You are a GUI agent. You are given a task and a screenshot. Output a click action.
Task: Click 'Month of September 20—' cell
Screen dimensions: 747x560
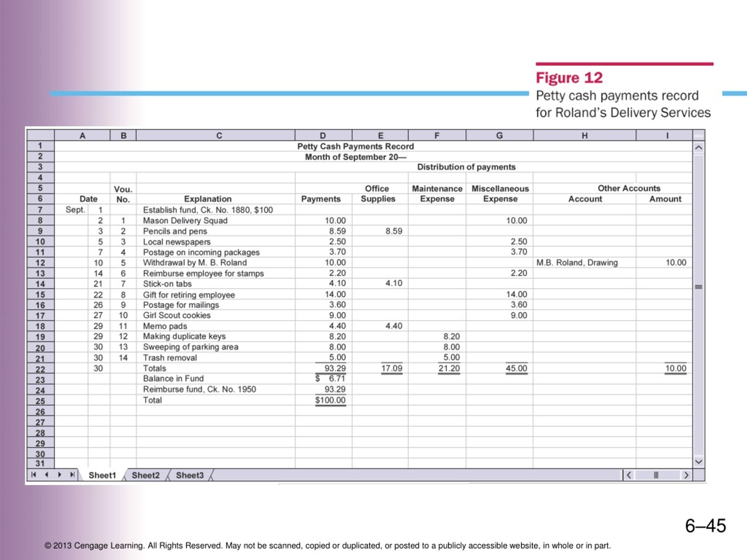(355, 157)
